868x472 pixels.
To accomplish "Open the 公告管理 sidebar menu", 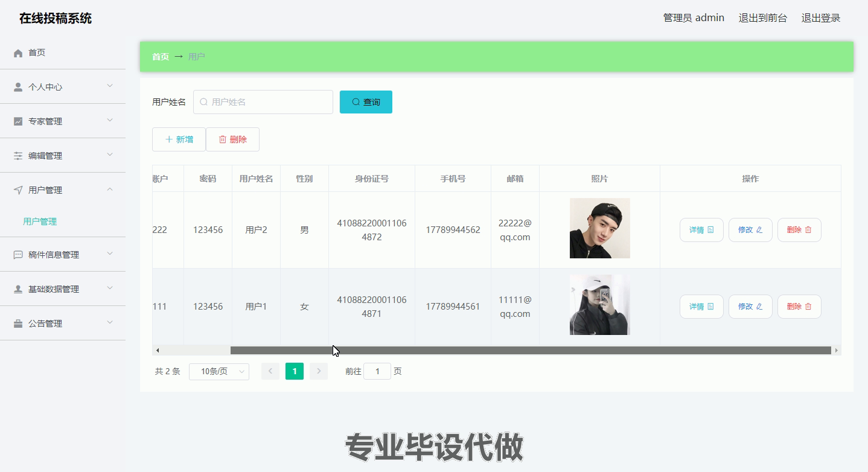I will [x=63, y=324].
